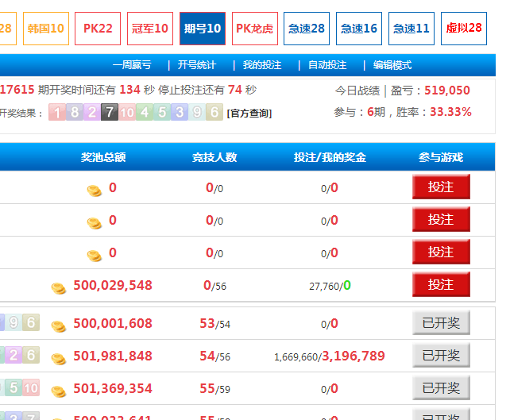Click pink result ball number 10
Screen dimensions: 510x420
(x=127, y=112)
